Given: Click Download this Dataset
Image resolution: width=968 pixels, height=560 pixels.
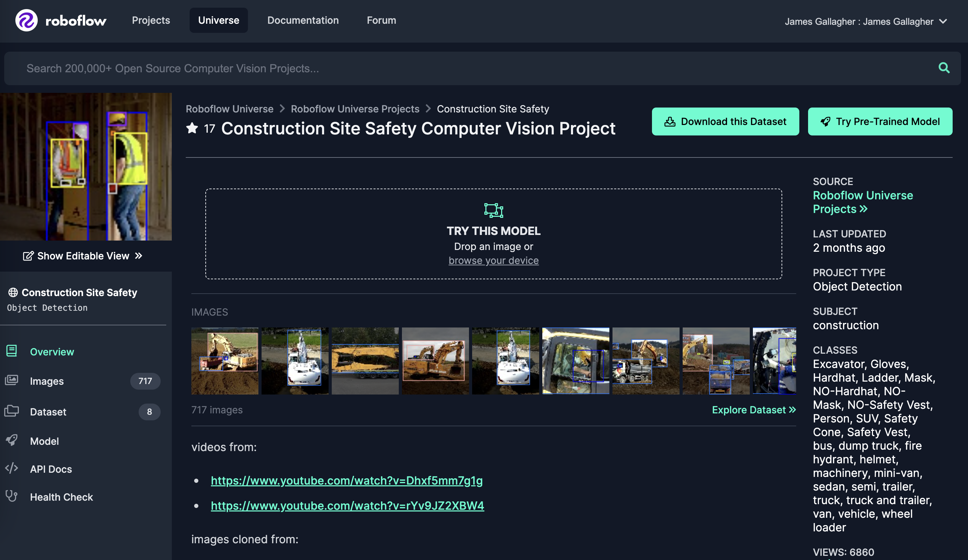Looking at the screenshot, I should click(725, 121).
